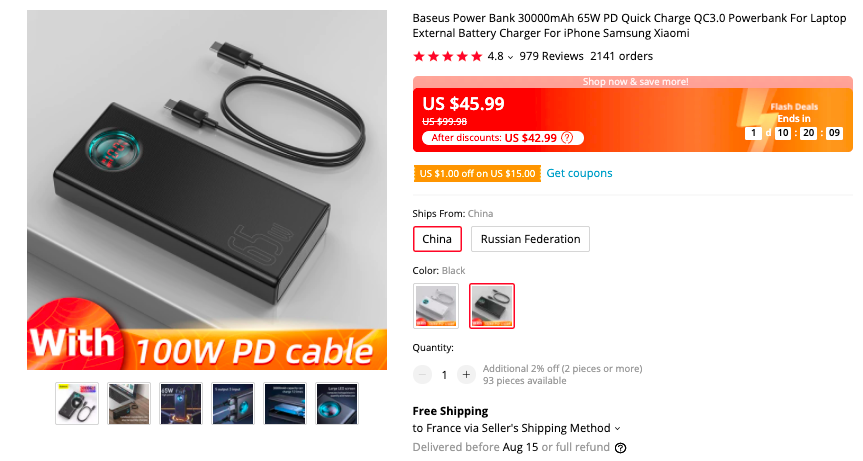
Task: Open the 979 Reviews link
Action: pyautogui.click(x=551, y=56)
